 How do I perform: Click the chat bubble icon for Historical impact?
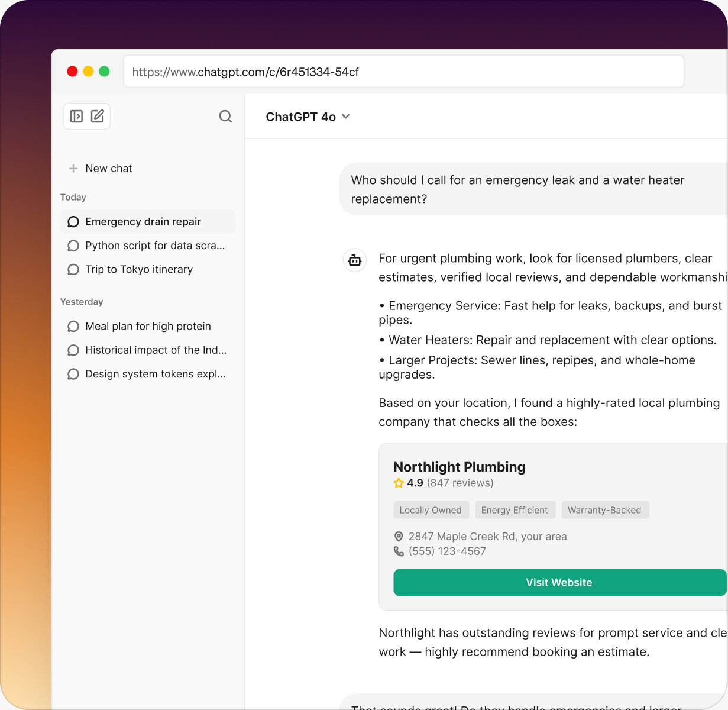(73, 350)
